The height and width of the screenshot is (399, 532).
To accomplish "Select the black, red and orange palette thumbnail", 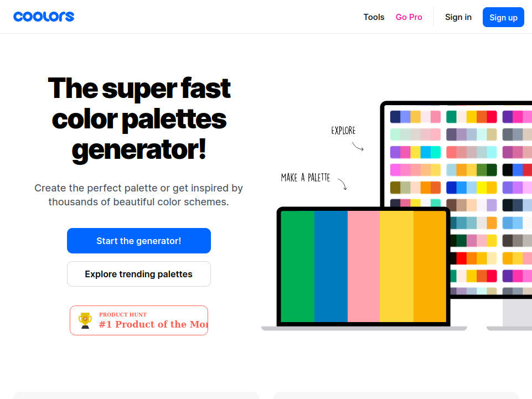I will point(472,258).
